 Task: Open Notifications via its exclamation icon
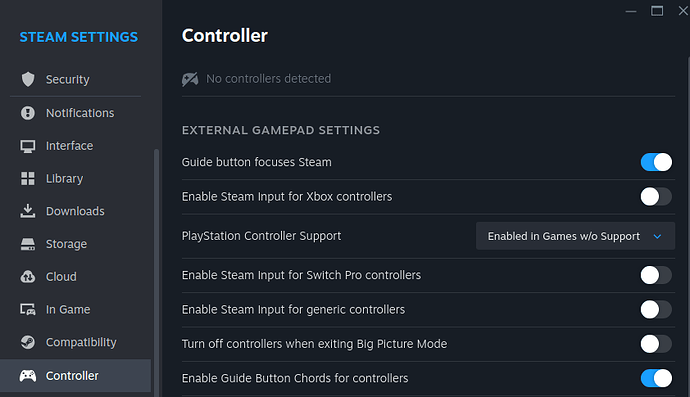(x=28, y=113)
